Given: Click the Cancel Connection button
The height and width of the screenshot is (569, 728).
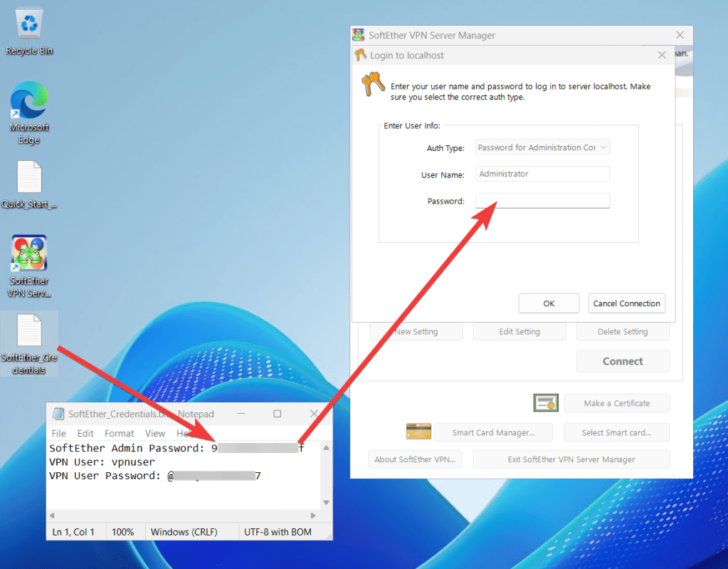Looking at the screenshot, I should tap(626, 303).
